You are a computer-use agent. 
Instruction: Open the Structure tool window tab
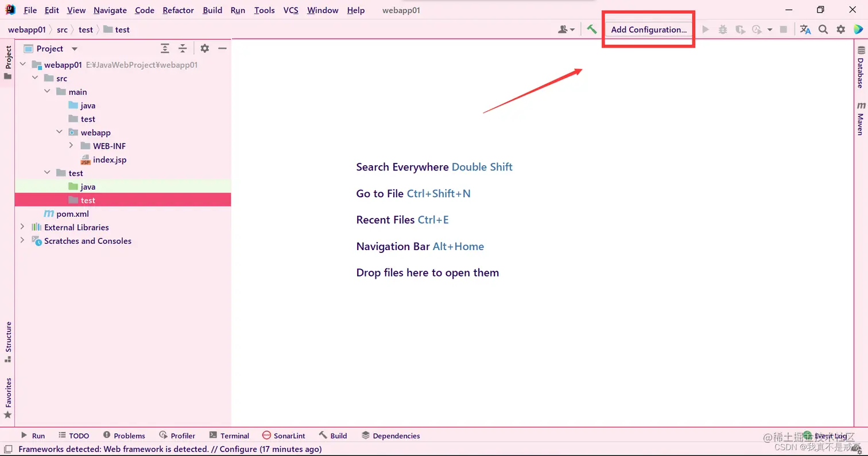point(7,342)
